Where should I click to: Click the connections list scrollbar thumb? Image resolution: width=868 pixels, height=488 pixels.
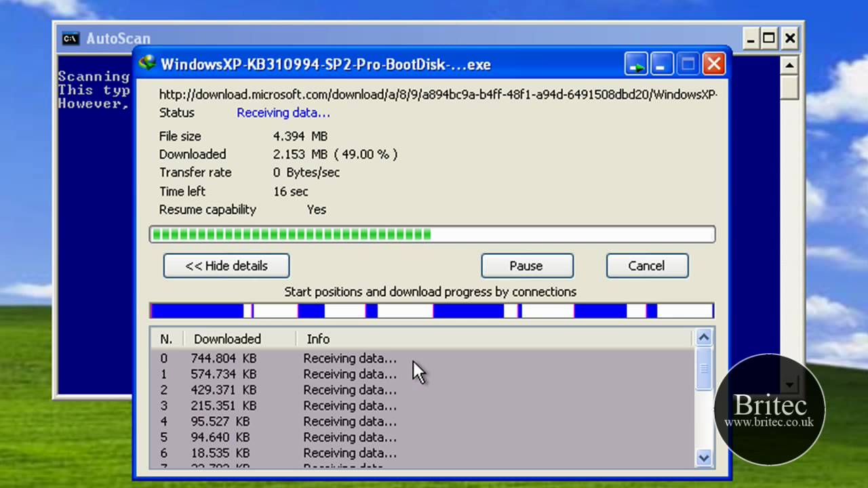point(704,368)
